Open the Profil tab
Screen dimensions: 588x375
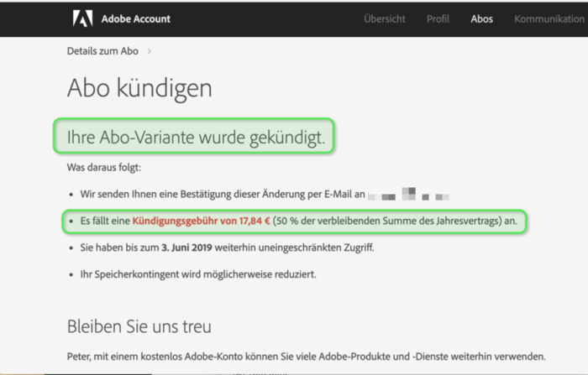(438, 18)
